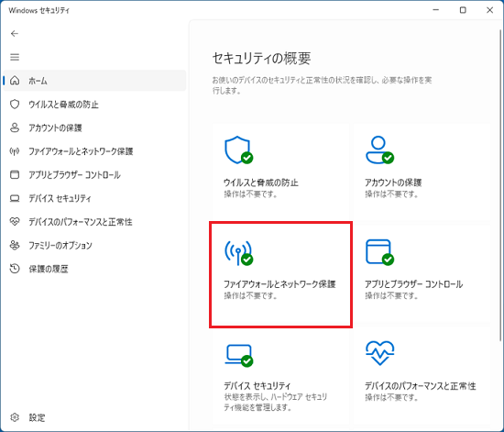The width and height of the screenshot is (504, 432).
Task: Open デバイスのパフォーマンスと正常性 sidebar item
Action: click(94, 222)
